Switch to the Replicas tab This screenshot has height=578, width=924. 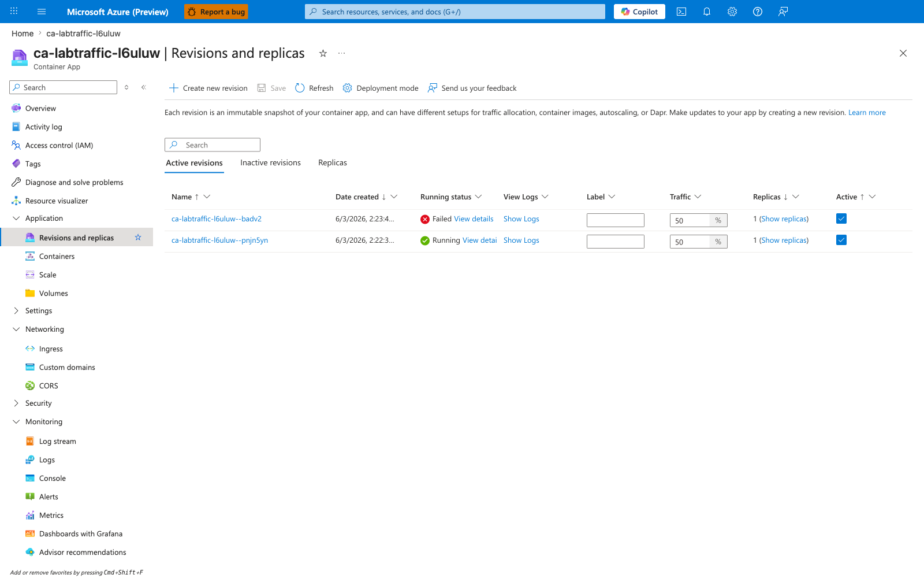pos(333,163)
